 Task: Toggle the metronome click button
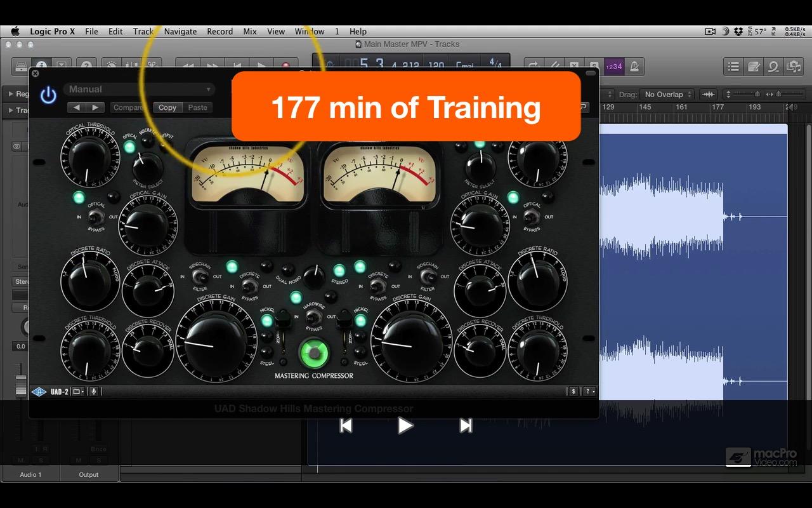634,67
